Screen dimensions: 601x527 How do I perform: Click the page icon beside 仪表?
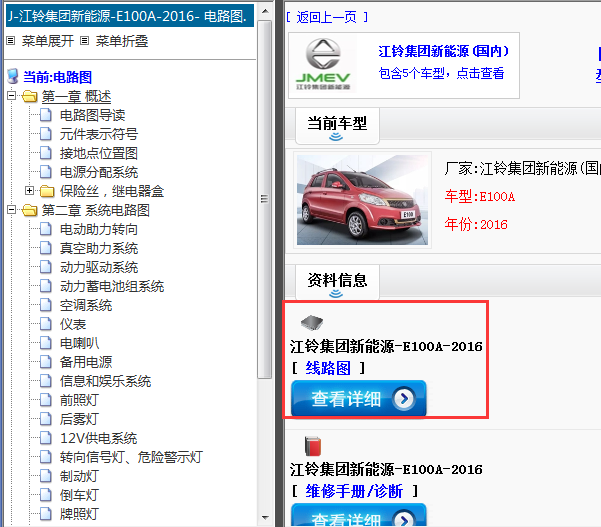coord(46,324)
